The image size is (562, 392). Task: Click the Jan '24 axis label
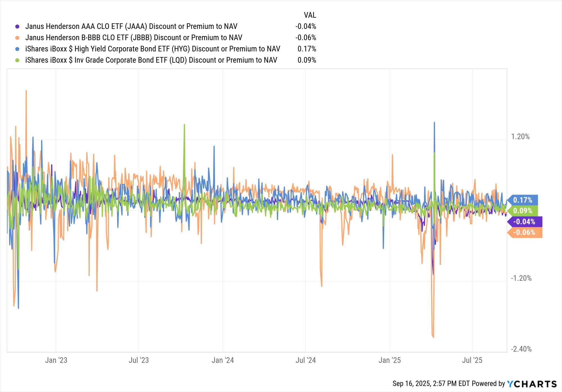pyautogui.click(x=223, y=360)
